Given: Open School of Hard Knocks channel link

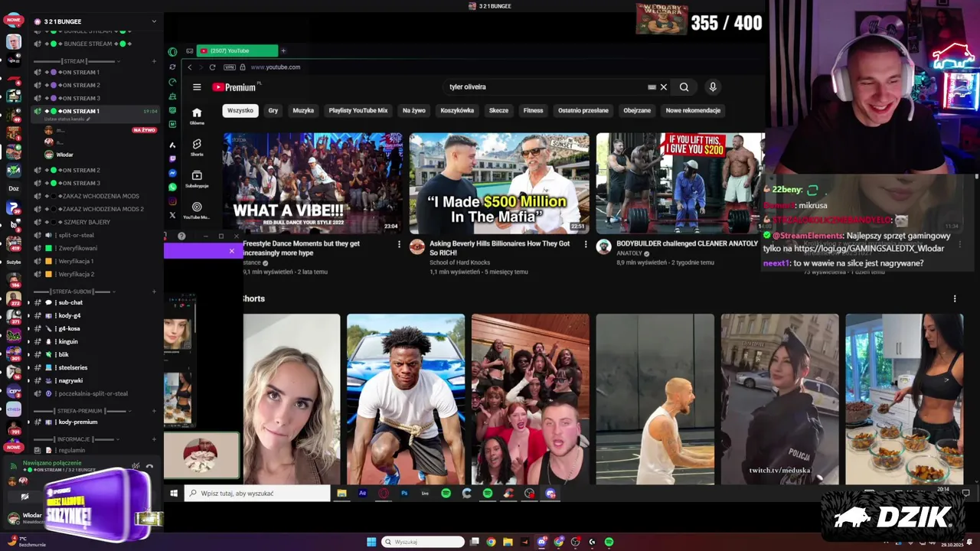Looking at the screenshot, I should [x=459, y=262].
